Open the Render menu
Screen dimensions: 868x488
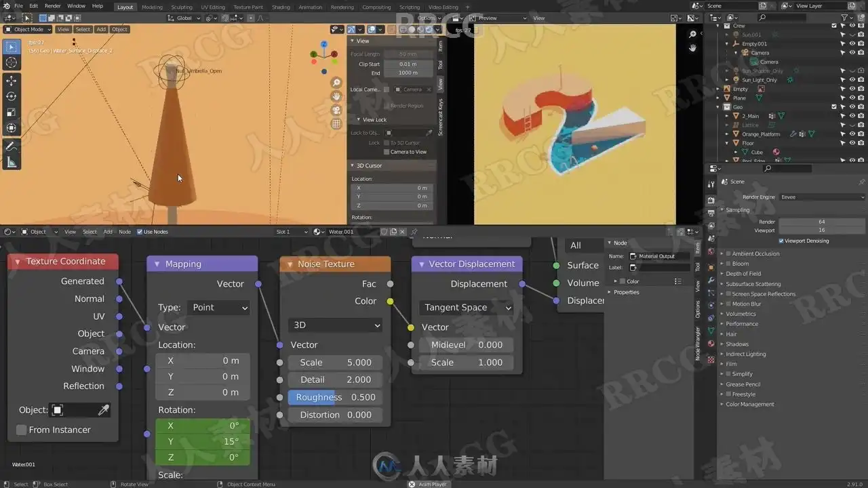[x=52, y=6]
